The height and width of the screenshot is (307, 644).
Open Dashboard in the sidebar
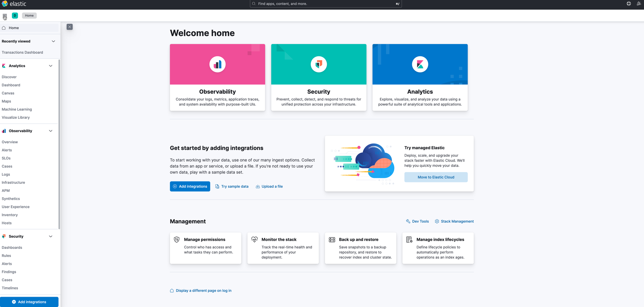tap(11, 85)
